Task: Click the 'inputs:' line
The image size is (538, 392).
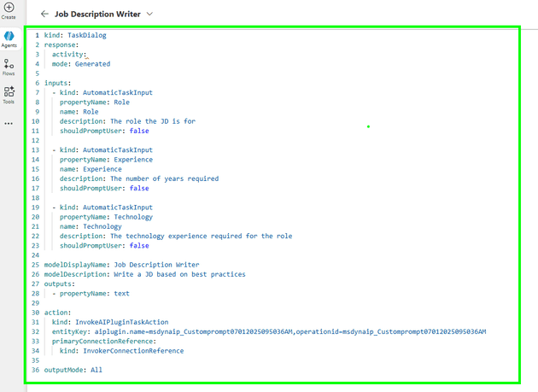Action: (58, 83)
